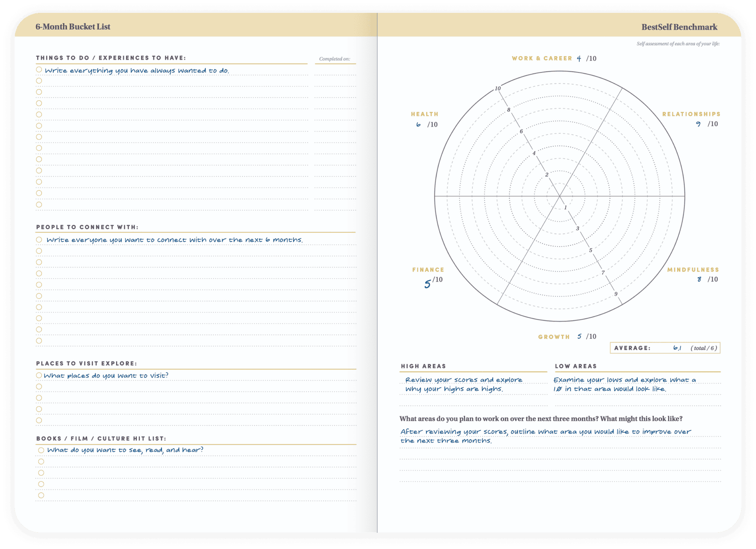
Task: Check the circle before 'What do you want to see, read, and hear?'
Action: pos(41,450)
